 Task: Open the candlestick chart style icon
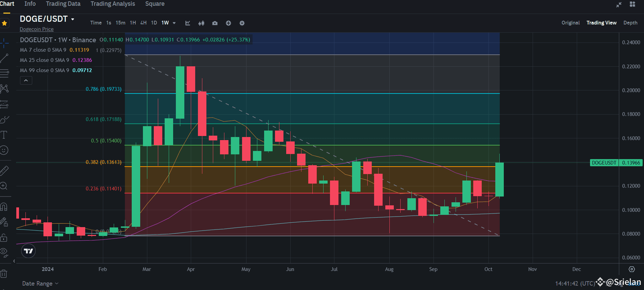[x=201, y=23]
